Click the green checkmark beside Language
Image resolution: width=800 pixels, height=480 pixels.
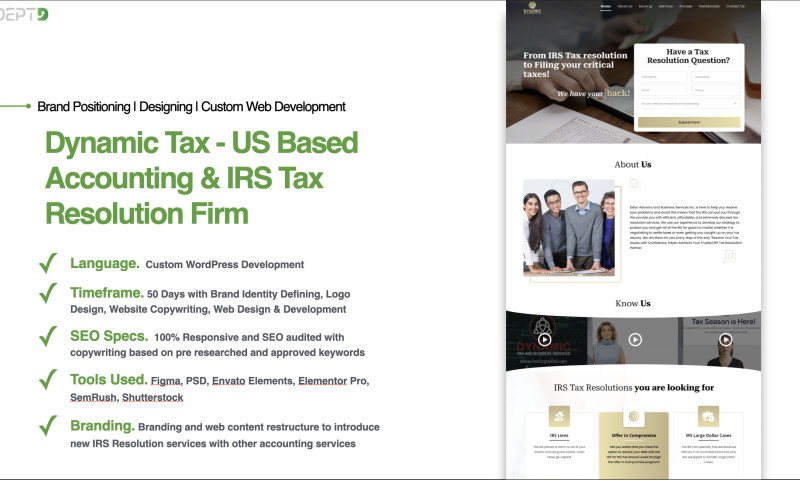click(x=47, y=263)
